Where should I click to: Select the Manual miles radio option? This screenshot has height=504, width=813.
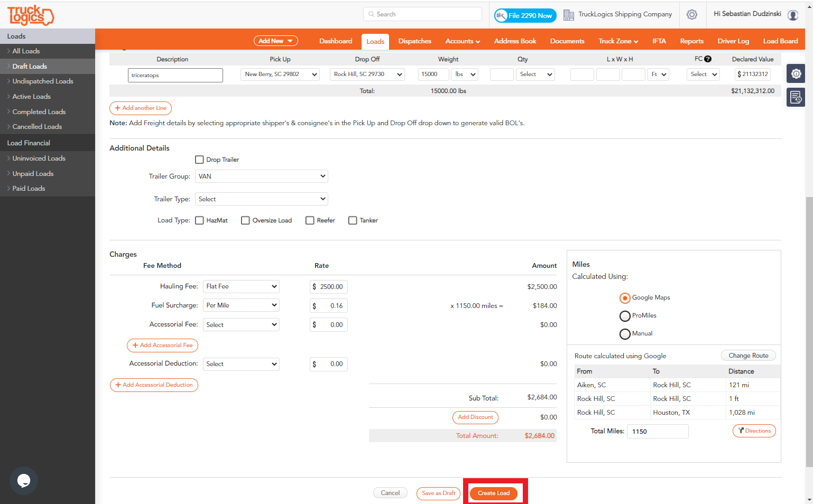click(x=625, y=334)
